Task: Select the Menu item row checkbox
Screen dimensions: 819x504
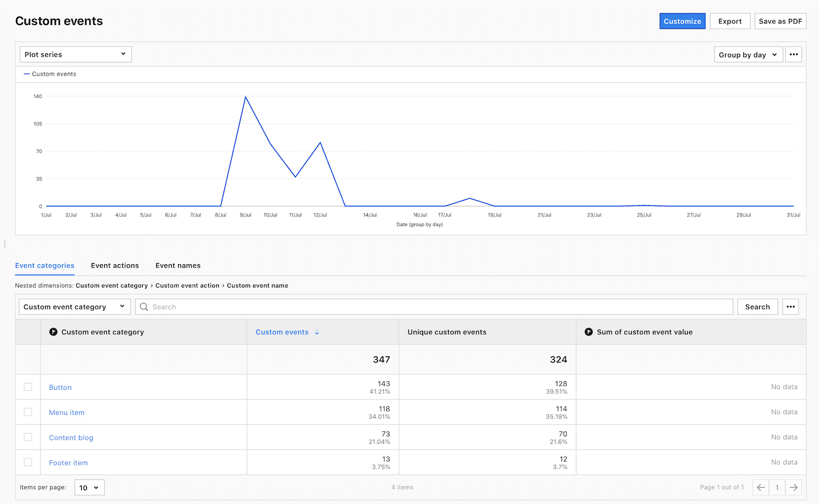Action: coord(28,412)
